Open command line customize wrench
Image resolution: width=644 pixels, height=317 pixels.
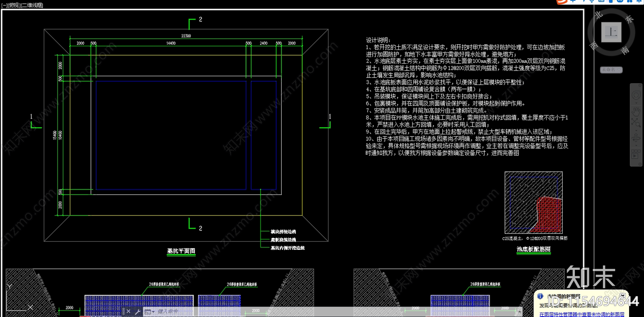click(137, 311)
